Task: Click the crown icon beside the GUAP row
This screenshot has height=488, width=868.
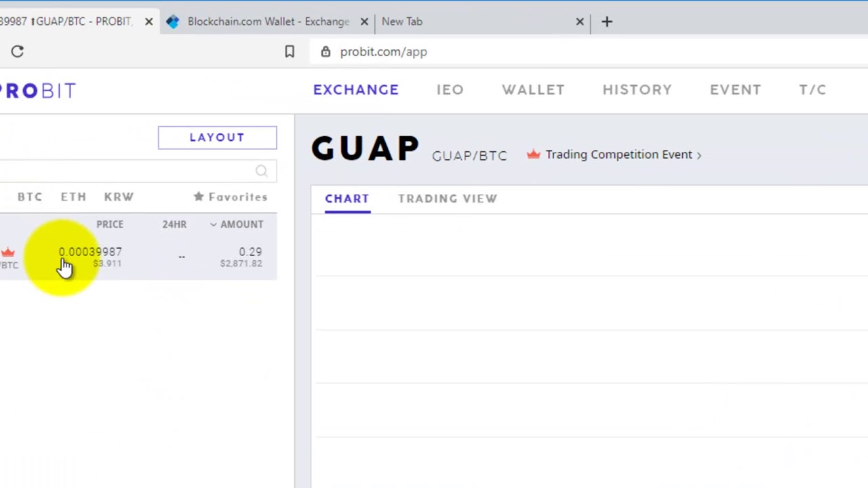Action: pos(7,253)
